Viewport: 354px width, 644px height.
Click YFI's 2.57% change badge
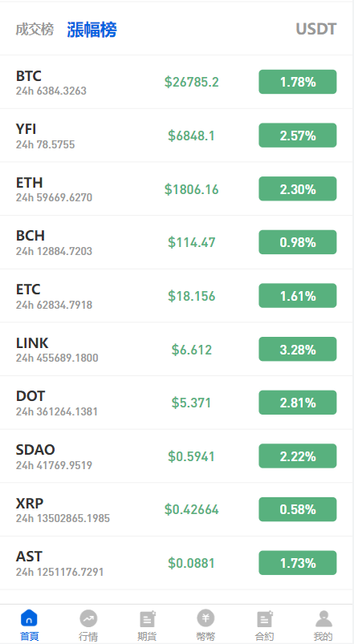click(x=298, y=135)
